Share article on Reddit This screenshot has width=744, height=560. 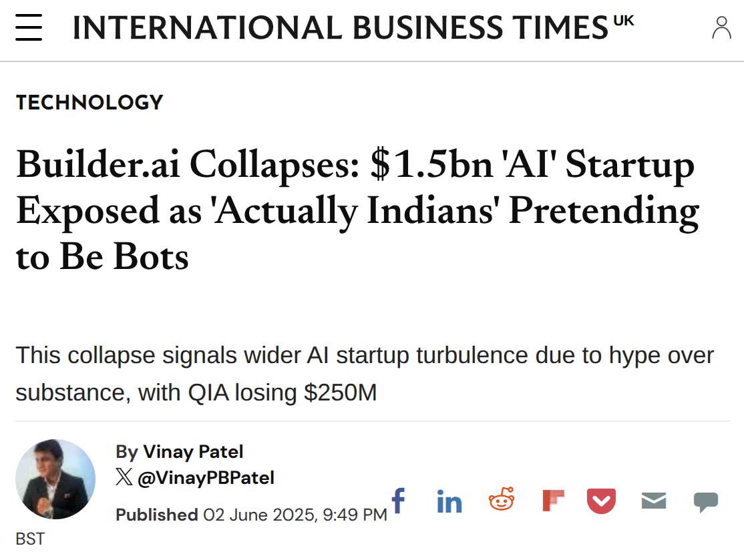tap(502, 499)
